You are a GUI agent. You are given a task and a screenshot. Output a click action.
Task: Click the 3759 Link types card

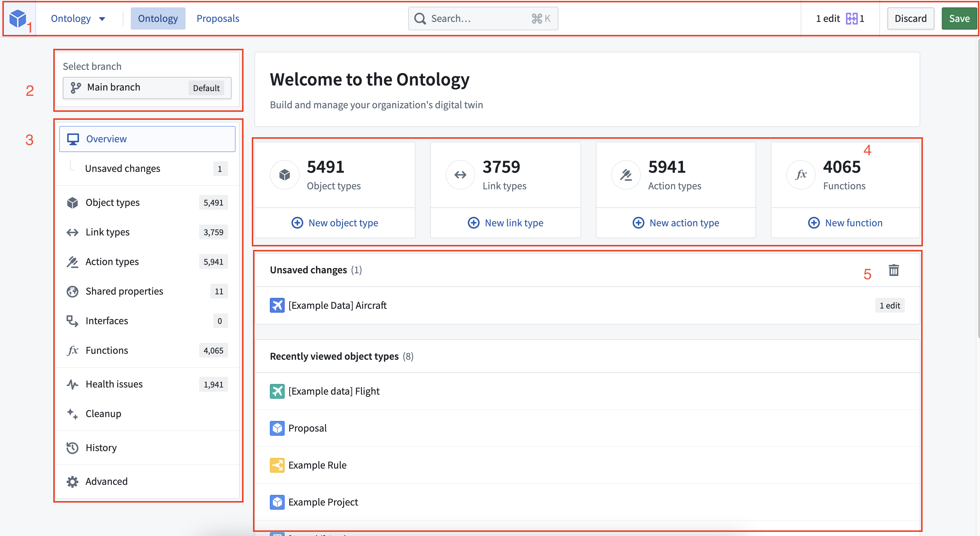pos(505,175)
